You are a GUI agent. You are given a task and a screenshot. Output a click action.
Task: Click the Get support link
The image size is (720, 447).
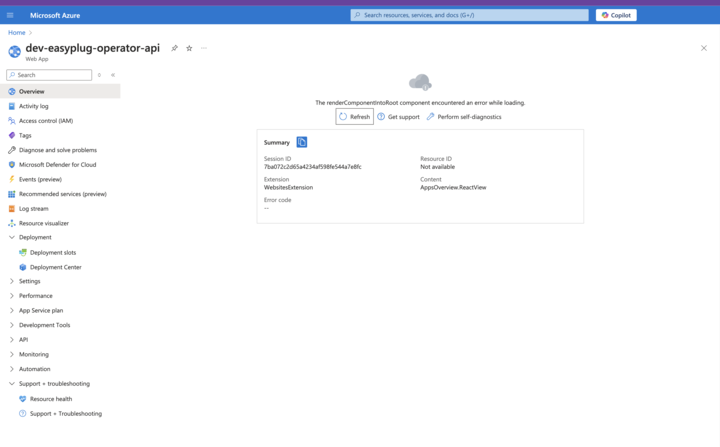click(x=399, y=117)
